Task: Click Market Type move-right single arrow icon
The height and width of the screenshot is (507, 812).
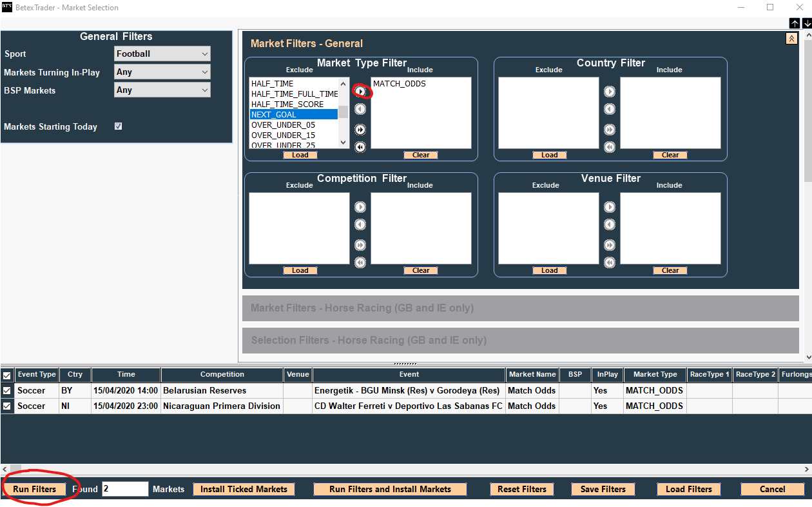Action: [x=360, y=92]
